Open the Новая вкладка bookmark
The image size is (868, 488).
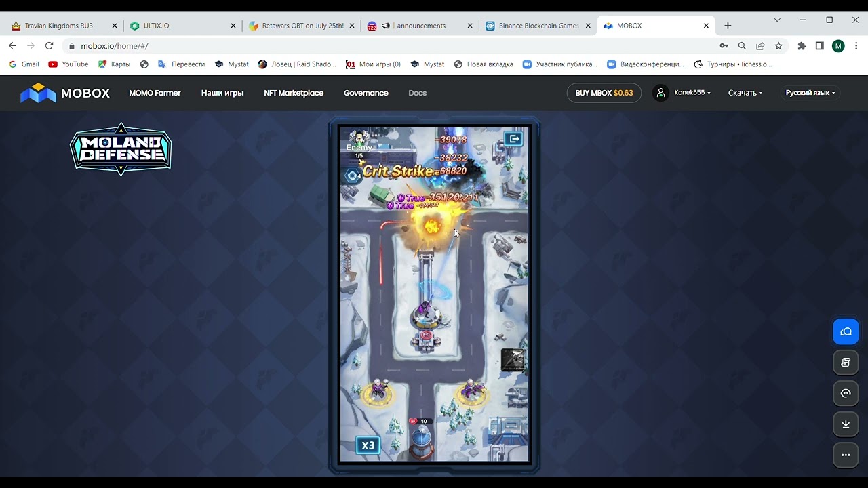(x=484, y=64)
